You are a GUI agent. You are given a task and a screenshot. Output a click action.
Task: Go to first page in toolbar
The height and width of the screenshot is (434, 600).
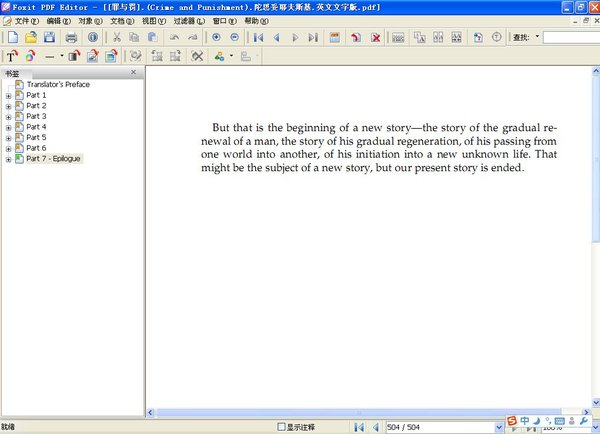[x=258, y=38]
